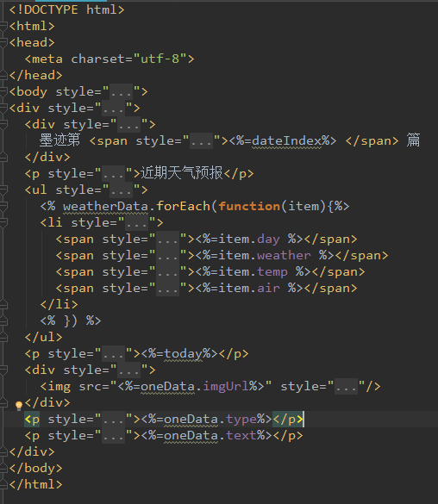Collapse the <body style> fold marker

pyautogui.click(x=3, y=91)
